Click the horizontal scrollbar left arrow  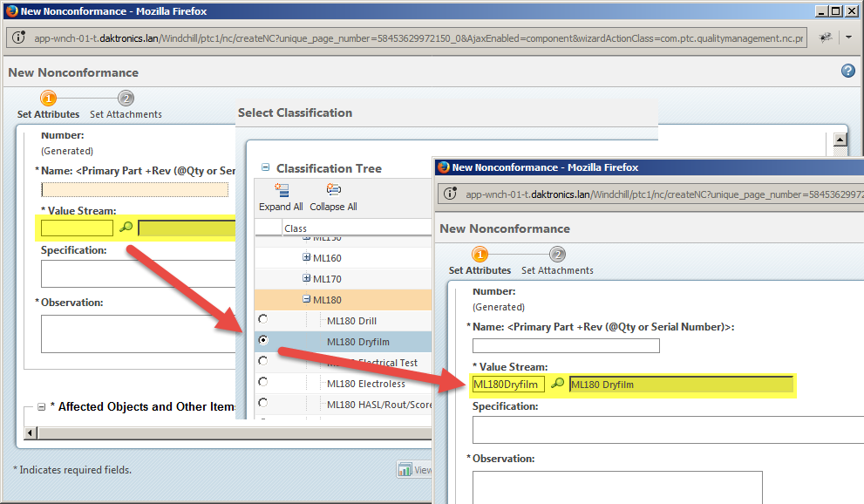click(31, 433)
